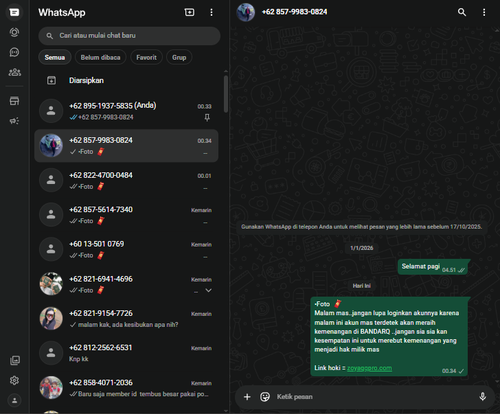This screenshot has height=414, width=500.
Task: Click the search or start new chat field
Action: [129, 36]
